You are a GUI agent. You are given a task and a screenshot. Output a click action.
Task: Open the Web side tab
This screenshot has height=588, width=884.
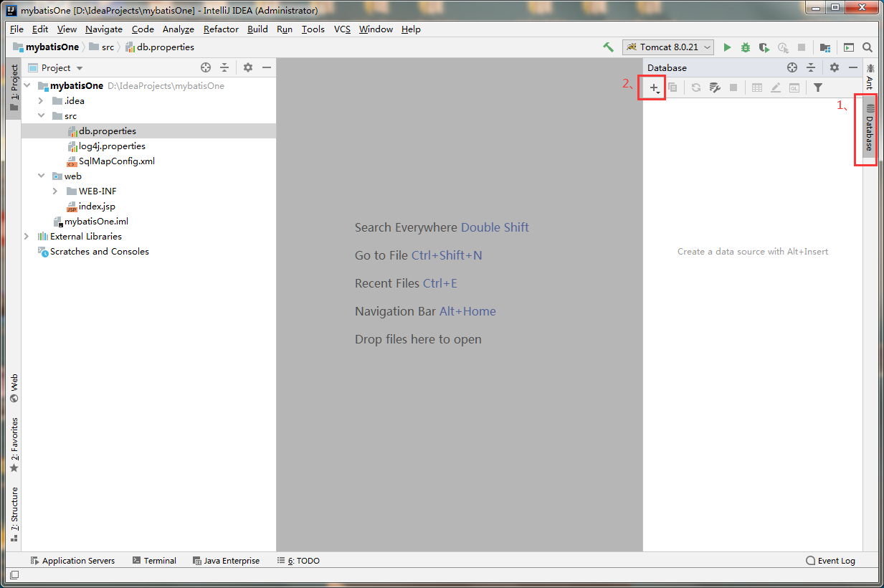[x=14, y=388]
